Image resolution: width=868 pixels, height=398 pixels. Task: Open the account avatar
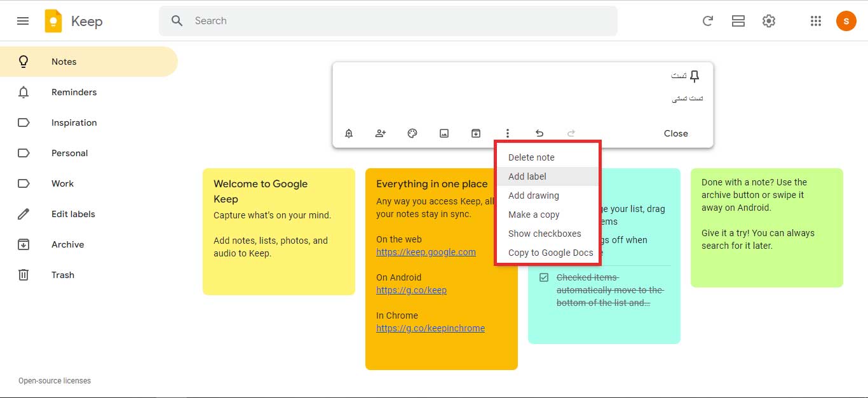pyautogui.click(x=846, y=21)
